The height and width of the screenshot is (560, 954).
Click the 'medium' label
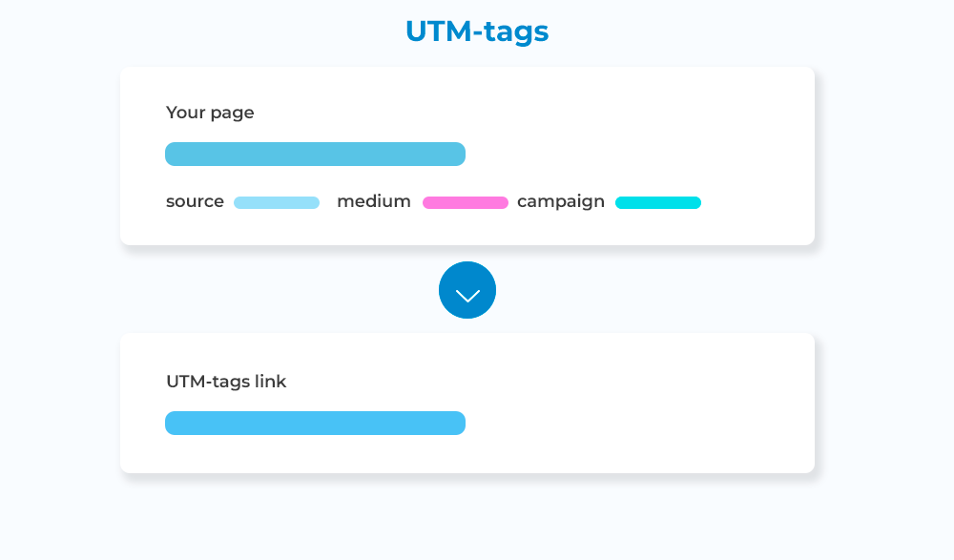(x=374, y=202)
